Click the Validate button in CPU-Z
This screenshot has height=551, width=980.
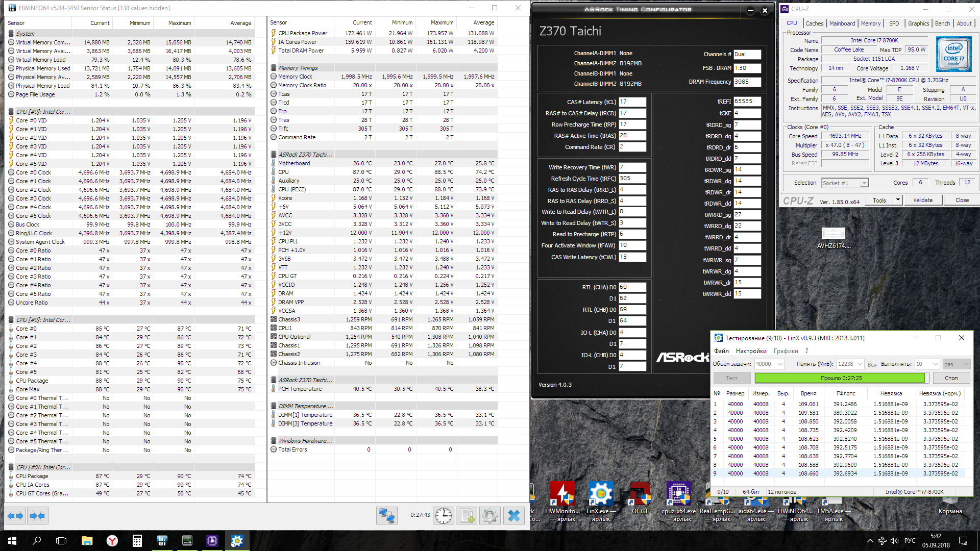[x=922, y=200]
